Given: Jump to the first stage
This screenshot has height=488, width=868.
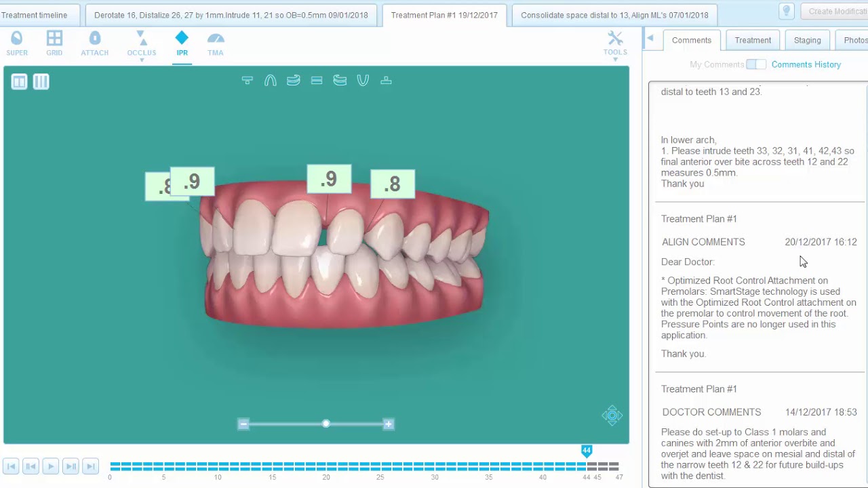Looking at the screenshot, I should click(x=11, y=466).
